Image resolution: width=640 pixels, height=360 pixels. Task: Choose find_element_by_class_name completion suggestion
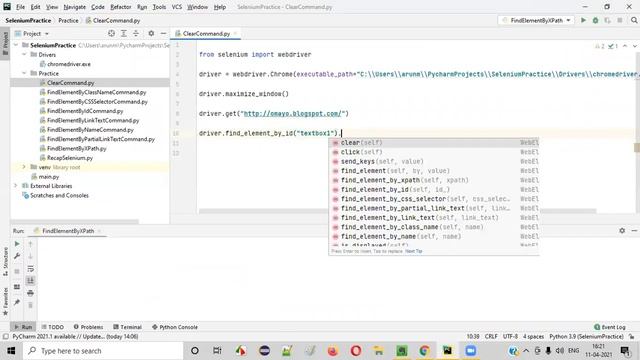[434, 227]
